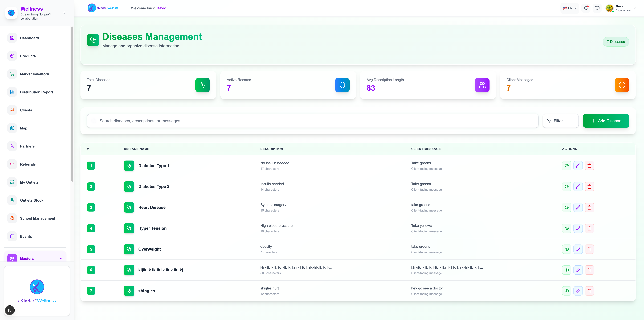Click the trash icon for shingles
644x320 pixels.
pos(589,291)
